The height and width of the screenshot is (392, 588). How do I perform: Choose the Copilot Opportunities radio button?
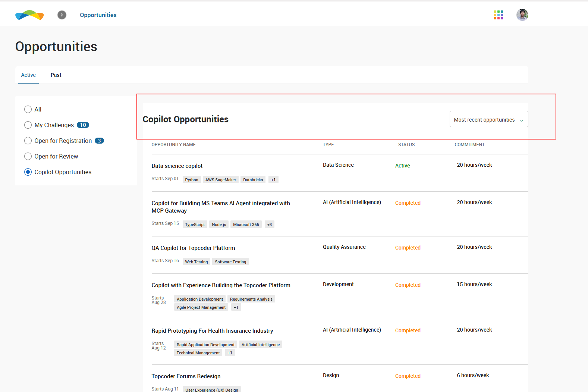(x=28, y=172)
